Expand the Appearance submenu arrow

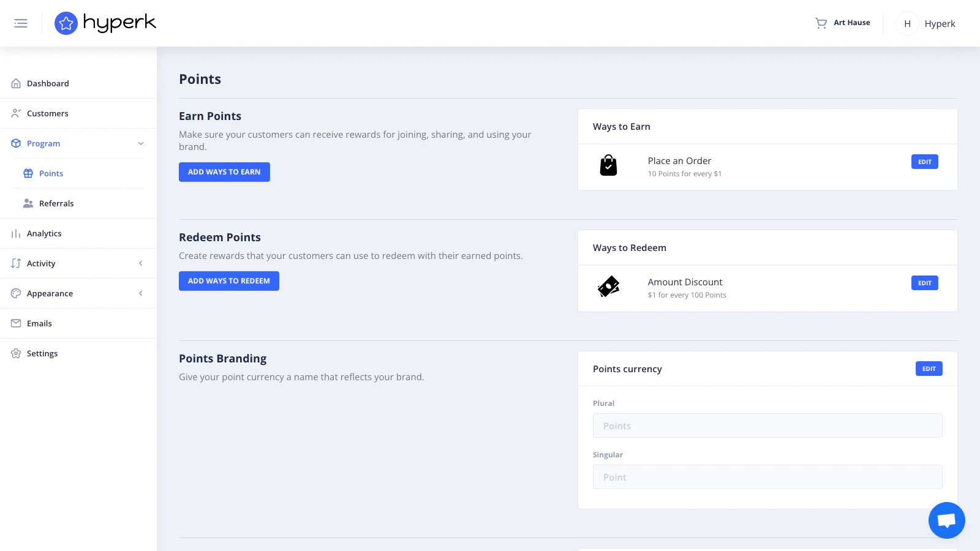click(141, 293)
